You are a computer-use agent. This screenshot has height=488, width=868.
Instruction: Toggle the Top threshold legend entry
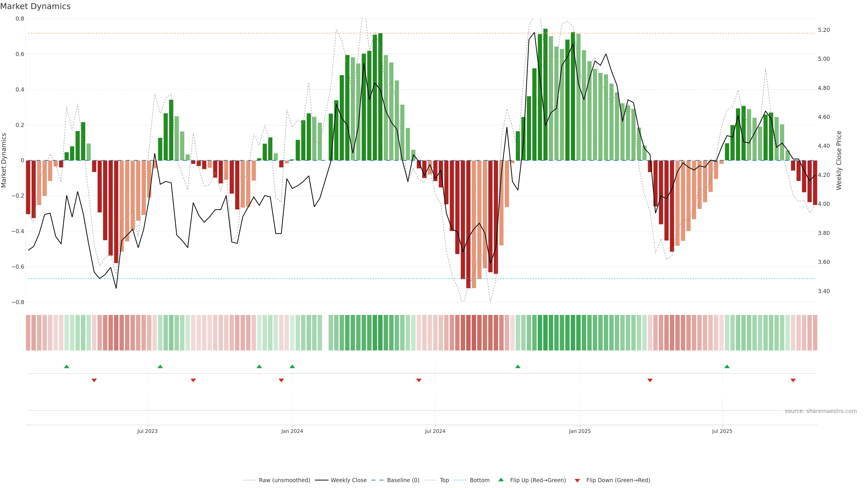[444, 480]
